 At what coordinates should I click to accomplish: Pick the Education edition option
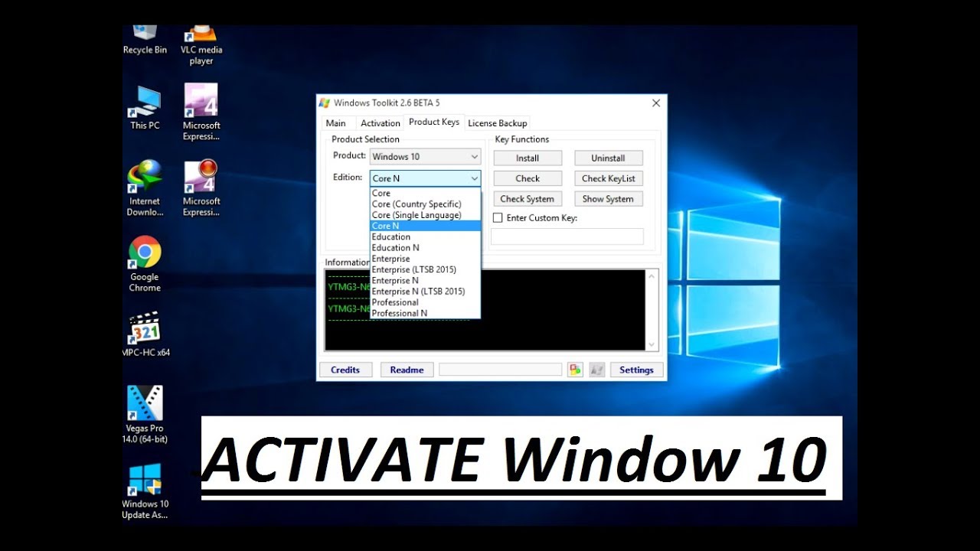tap(425, 237)
